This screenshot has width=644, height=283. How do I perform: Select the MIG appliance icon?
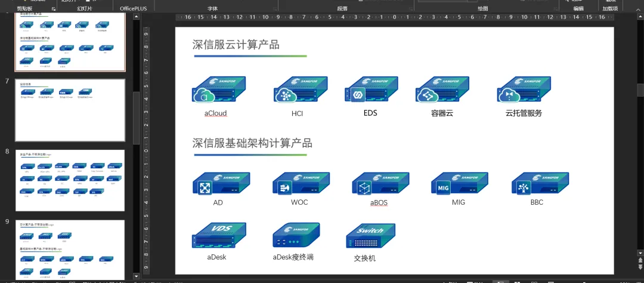tap(460, 183)
